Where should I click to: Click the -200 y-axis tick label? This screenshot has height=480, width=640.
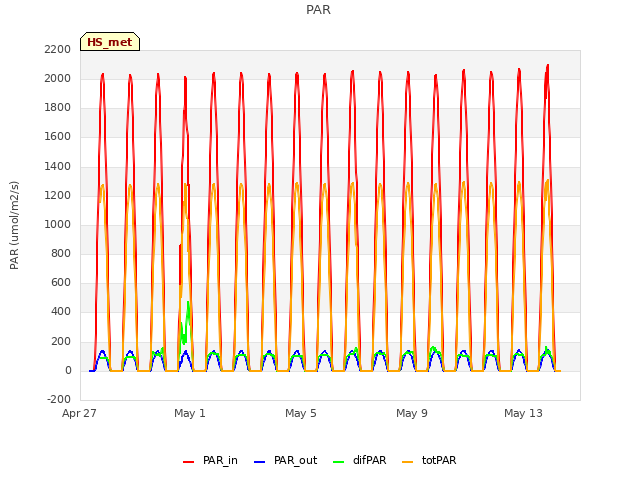pyautogui.click(x=59, y=399)
